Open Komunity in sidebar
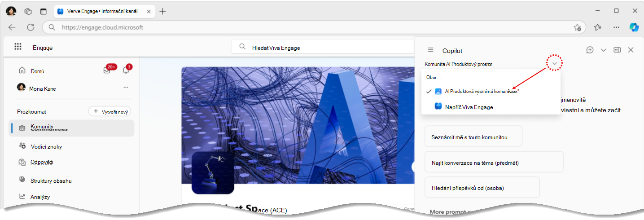 pyautogui.click(x=72, y=128)
